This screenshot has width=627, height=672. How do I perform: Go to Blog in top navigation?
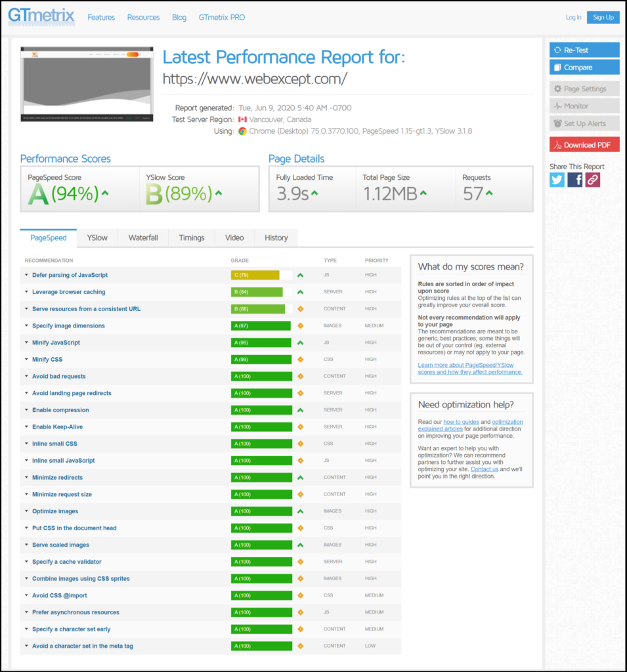179,18
